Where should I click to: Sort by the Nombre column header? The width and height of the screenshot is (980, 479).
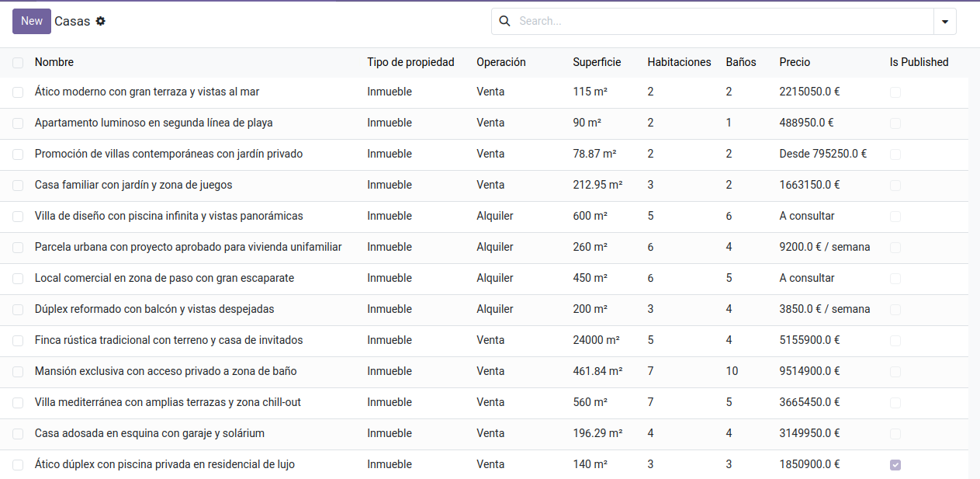point(54,62)
